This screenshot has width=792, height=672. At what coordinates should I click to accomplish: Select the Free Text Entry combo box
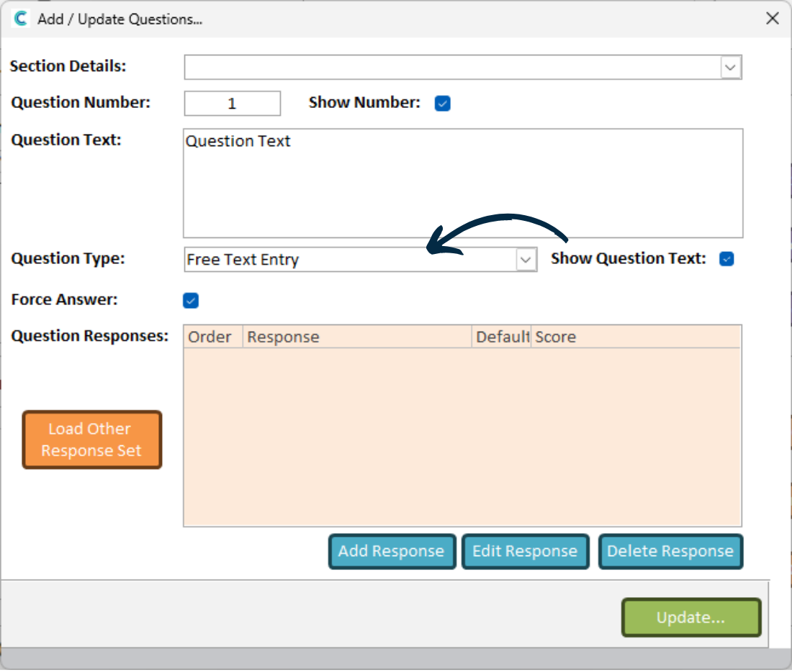coord(361,260)
